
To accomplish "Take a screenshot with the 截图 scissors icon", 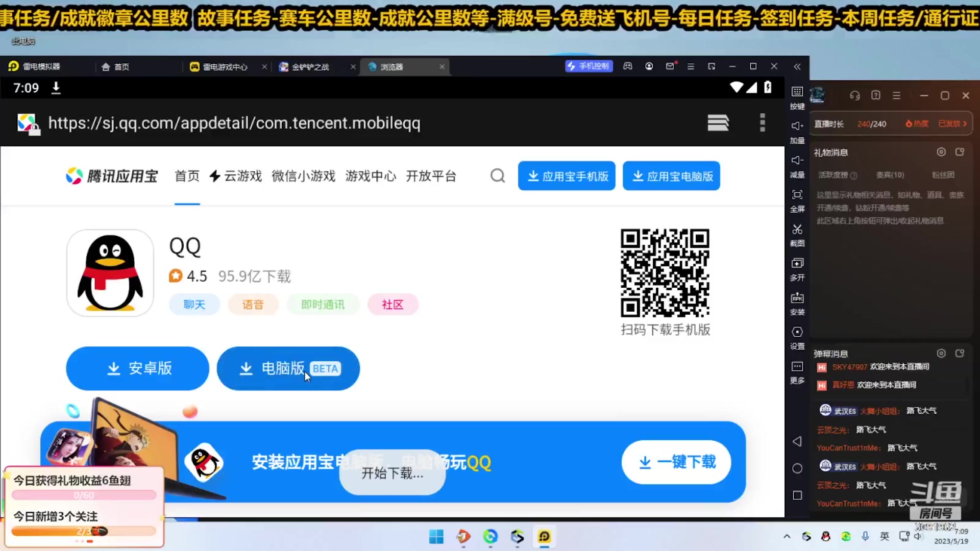I will tap(797, 229).
